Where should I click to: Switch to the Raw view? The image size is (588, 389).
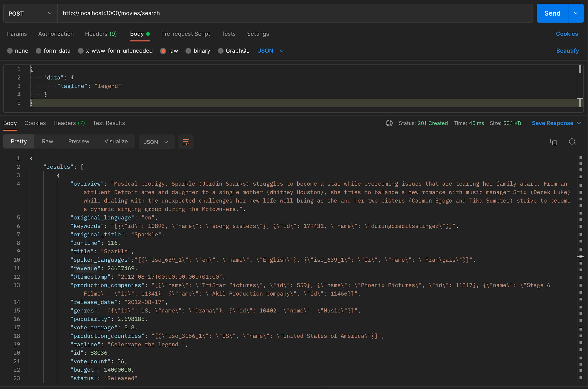click(x=47, y=141)
